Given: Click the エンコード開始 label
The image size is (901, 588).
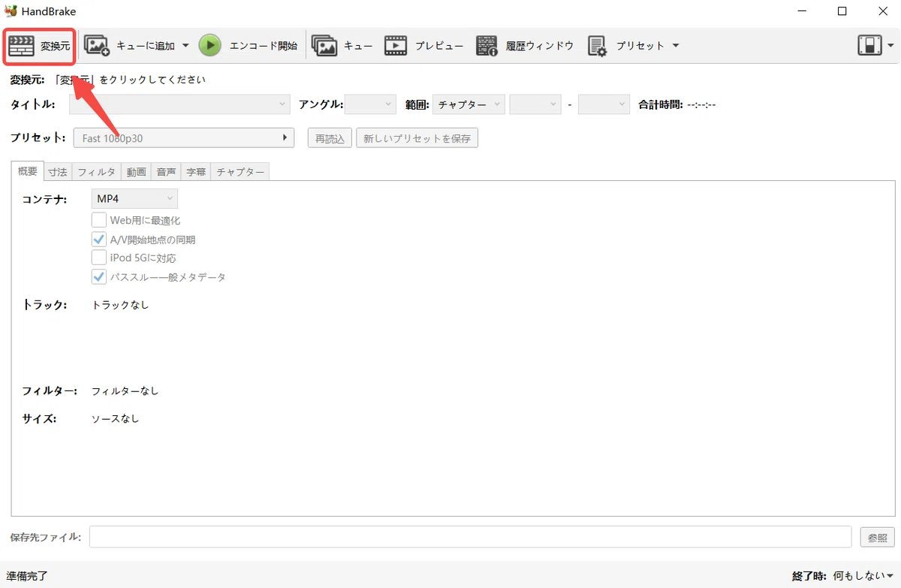Looking at the screenshot, I should [263, 46].
